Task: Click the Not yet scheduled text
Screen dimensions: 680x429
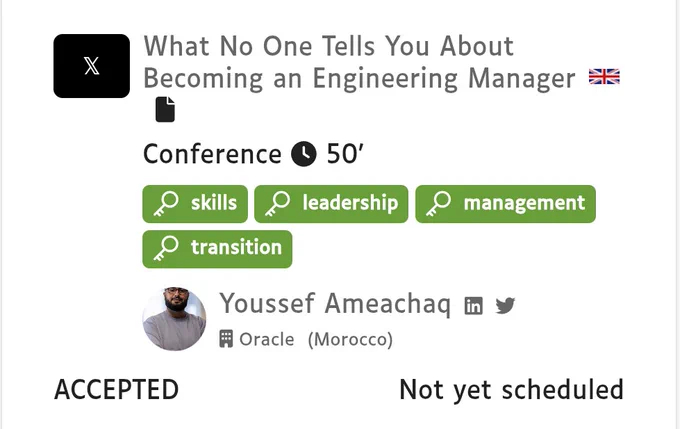Action: tap(511, 390)
